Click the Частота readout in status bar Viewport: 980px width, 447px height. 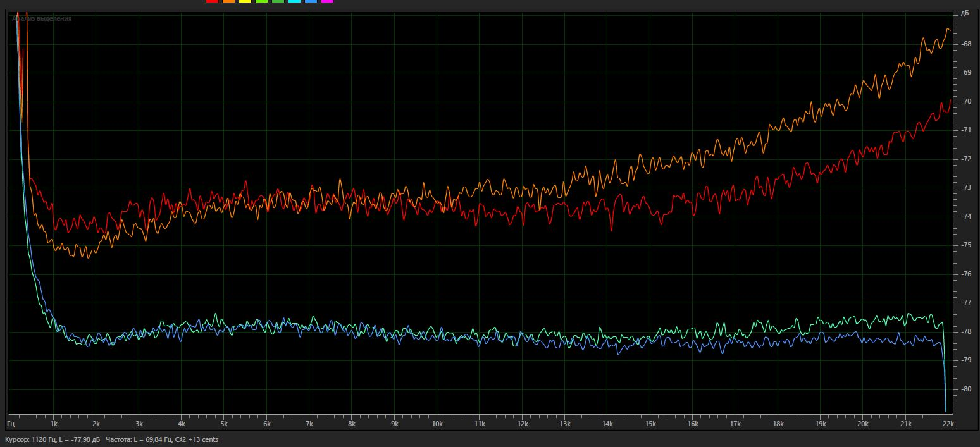point(162,439)
